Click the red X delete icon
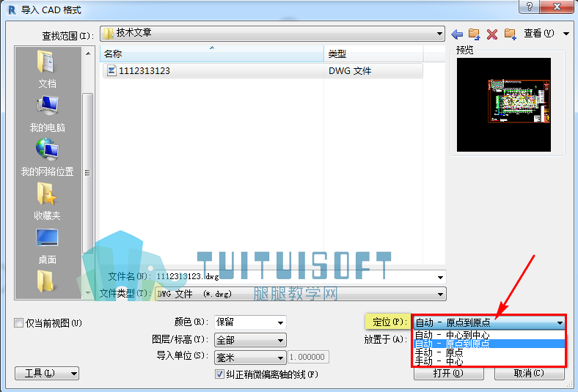Image resolution: width=578 pixels, height=392 pixels. [492, 34]
